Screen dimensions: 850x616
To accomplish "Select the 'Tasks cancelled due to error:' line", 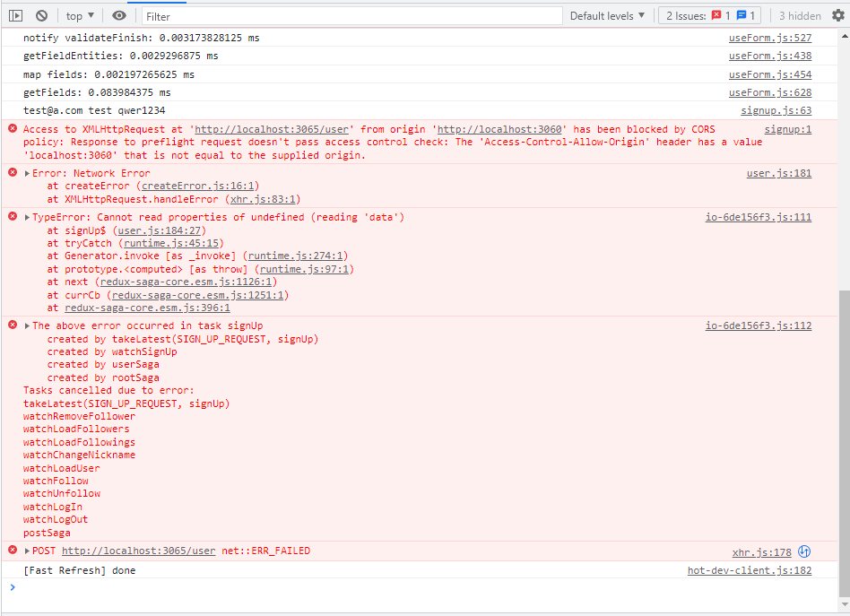I will (108, 390).
